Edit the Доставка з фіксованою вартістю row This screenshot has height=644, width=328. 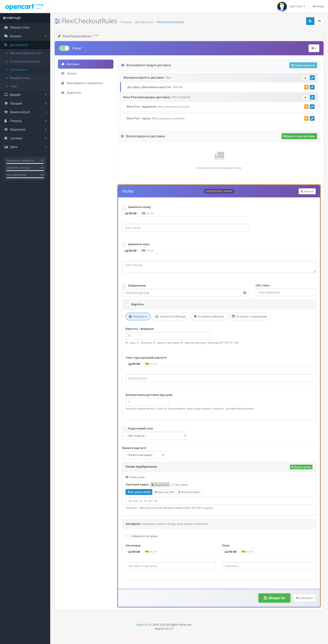click(312, 87)
